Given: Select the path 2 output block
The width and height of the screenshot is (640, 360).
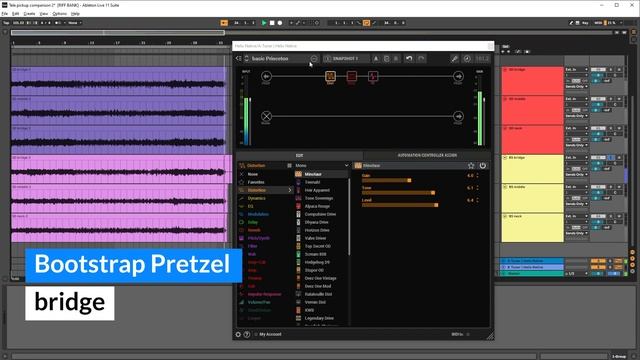Looking at the screenshot, I should click(x=458, y=116).
